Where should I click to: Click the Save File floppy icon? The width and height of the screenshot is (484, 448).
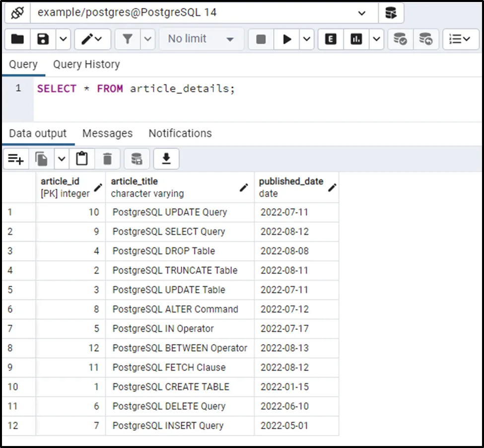43,39
